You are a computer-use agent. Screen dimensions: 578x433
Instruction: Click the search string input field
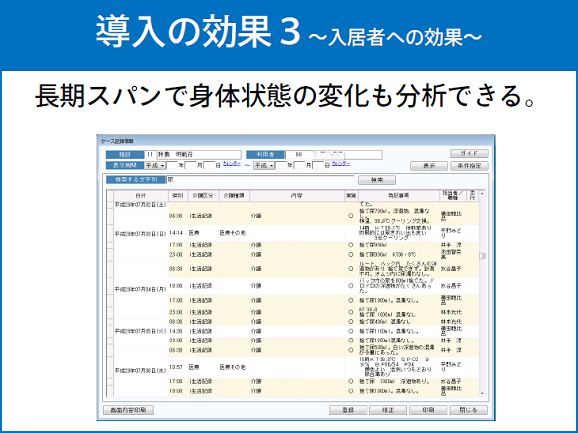pyautogui.click(x=260, y=179)
